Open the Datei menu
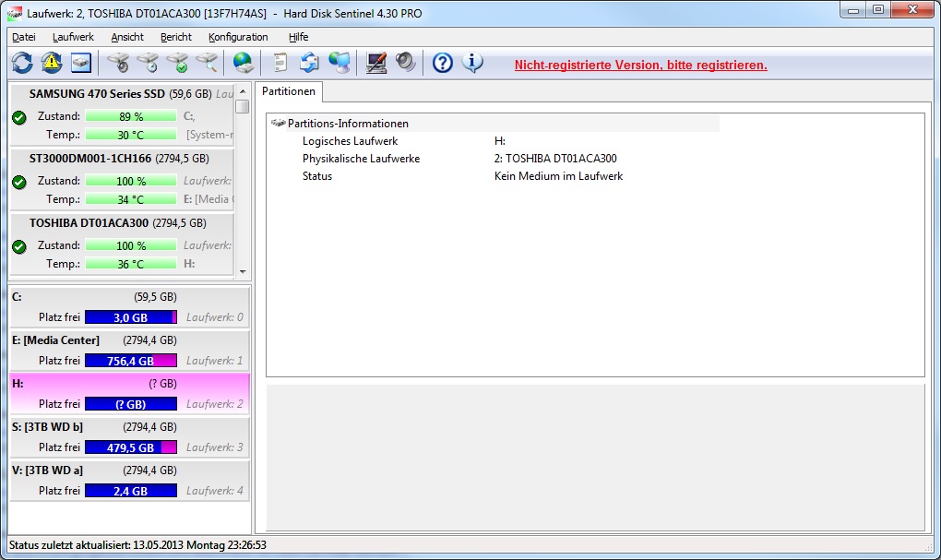The image size is (941, 560). click(24, 37)
